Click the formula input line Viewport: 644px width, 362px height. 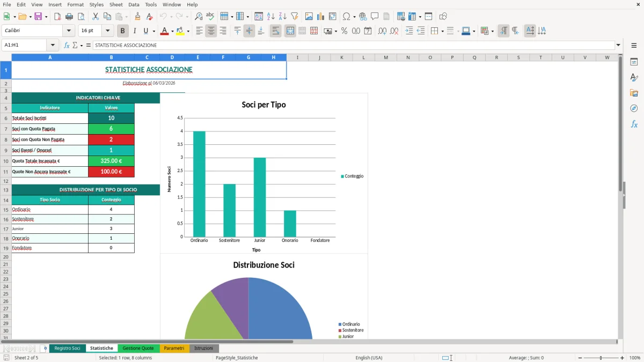(353, 45)
